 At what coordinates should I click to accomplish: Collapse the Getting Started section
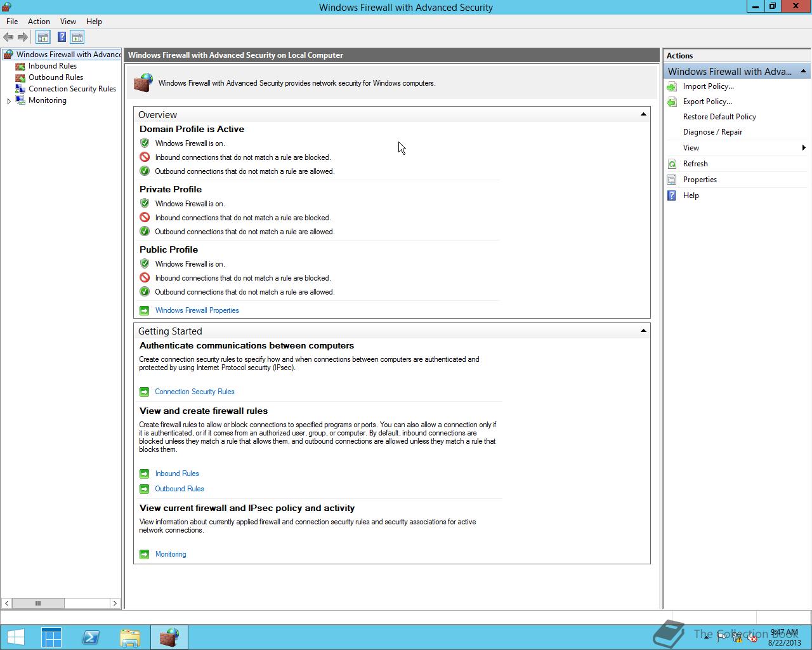pos(643,331)
